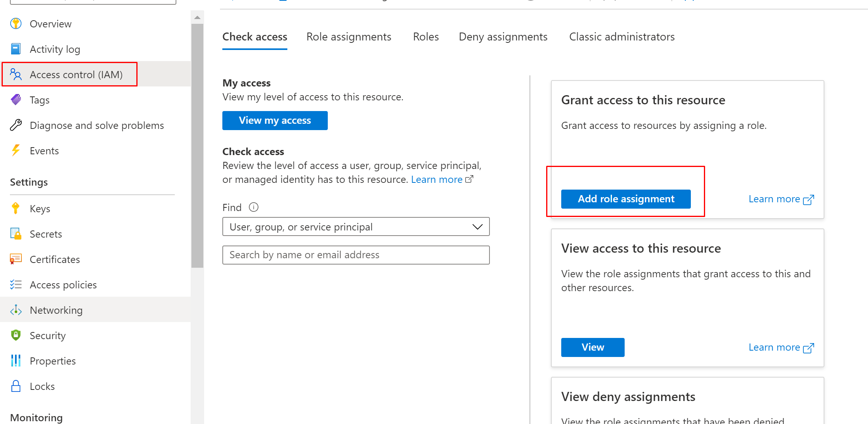This screenshot has width=868, height=424.
Task: Click the Search by name or email field
Action: (x=356, y=255)
